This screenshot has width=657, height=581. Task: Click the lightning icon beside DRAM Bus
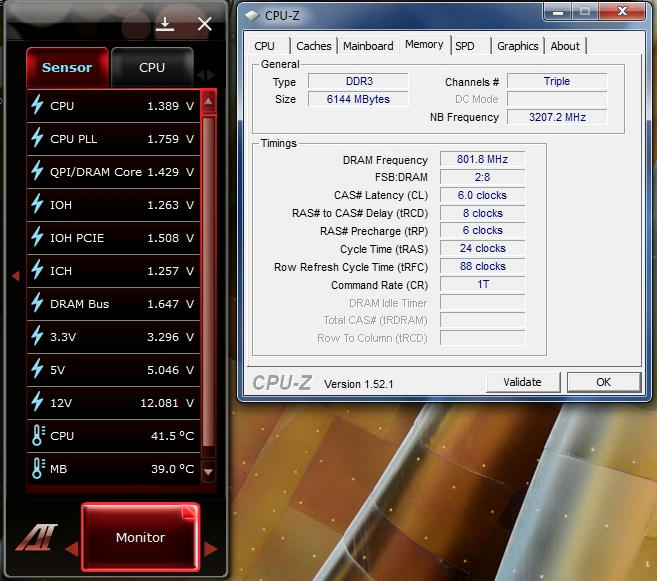point(37,303)
